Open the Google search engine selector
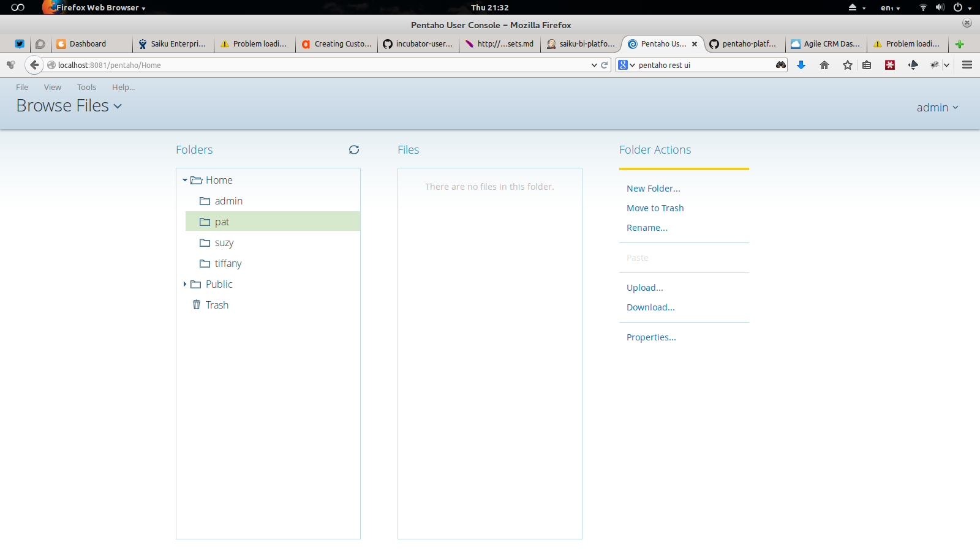This screenshot has height=551, width=980. click(626, 65)
